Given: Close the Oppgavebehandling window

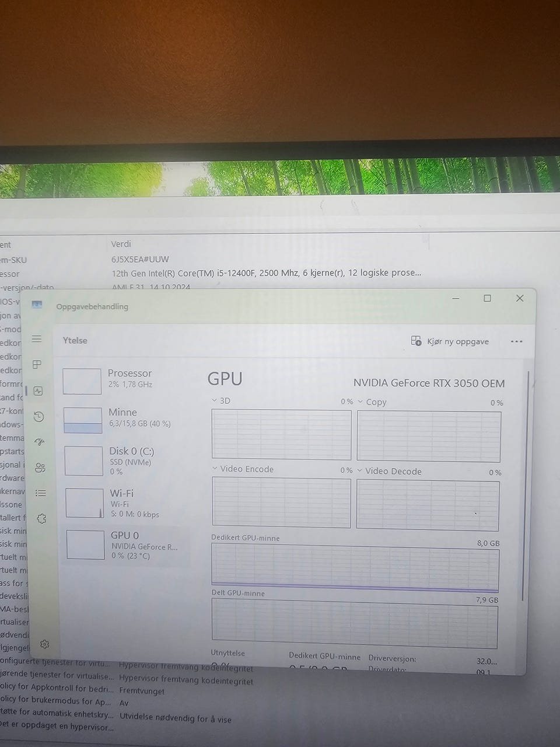Looking at the screenshot, I should (519, 298).
